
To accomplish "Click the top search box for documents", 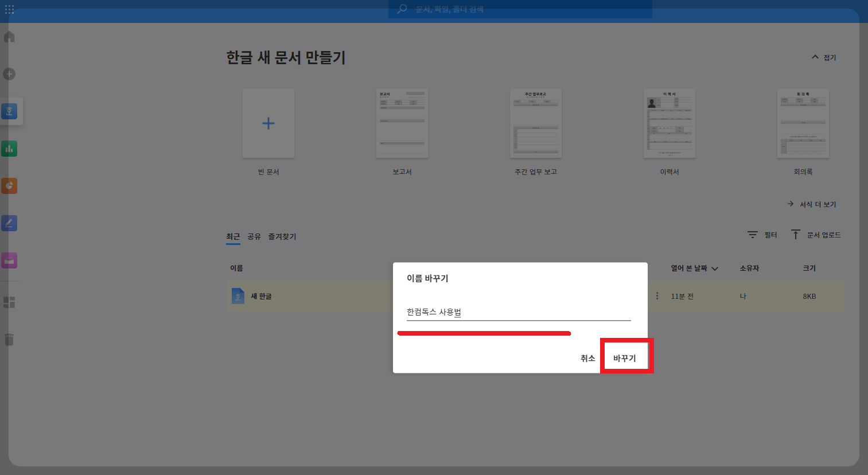I will click(x=520, y=9).
